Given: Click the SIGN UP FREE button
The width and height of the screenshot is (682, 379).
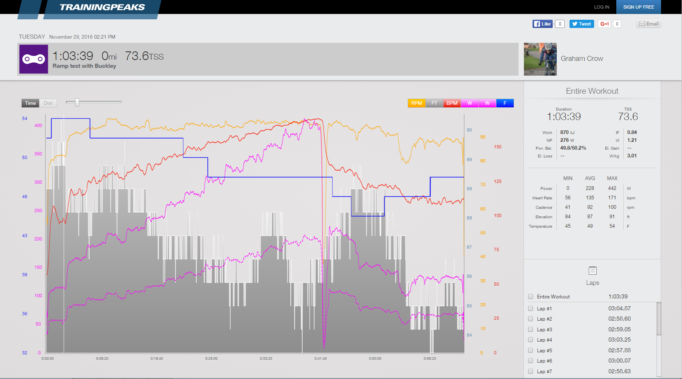Looking at the screenshot, I should [x=638, y=7].
